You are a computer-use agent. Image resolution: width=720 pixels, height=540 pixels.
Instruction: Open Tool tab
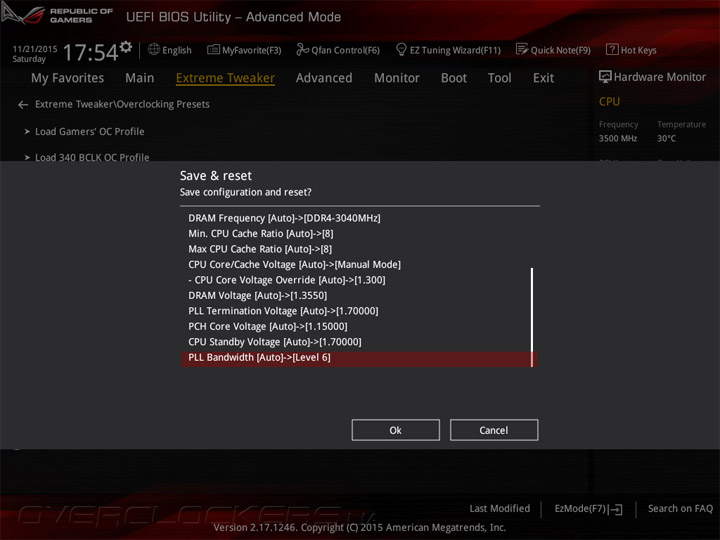point(500,78)
